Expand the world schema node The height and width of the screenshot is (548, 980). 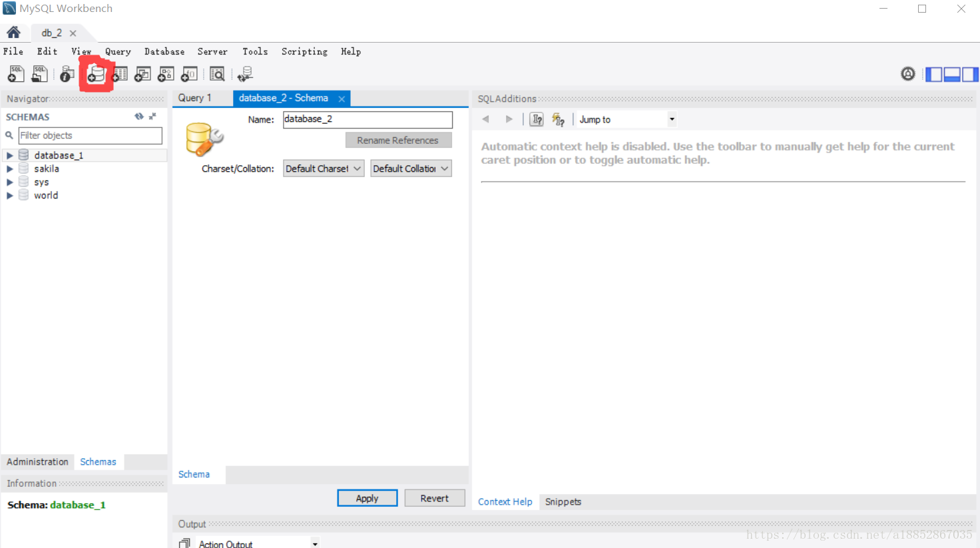coord(9,195)
